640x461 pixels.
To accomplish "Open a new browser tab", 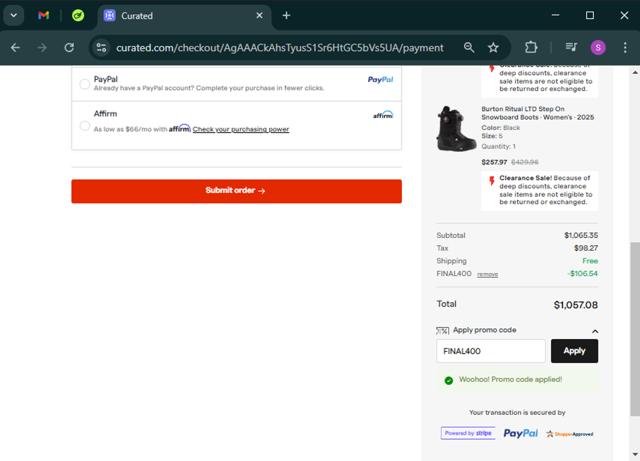I will tap(286, 16).
